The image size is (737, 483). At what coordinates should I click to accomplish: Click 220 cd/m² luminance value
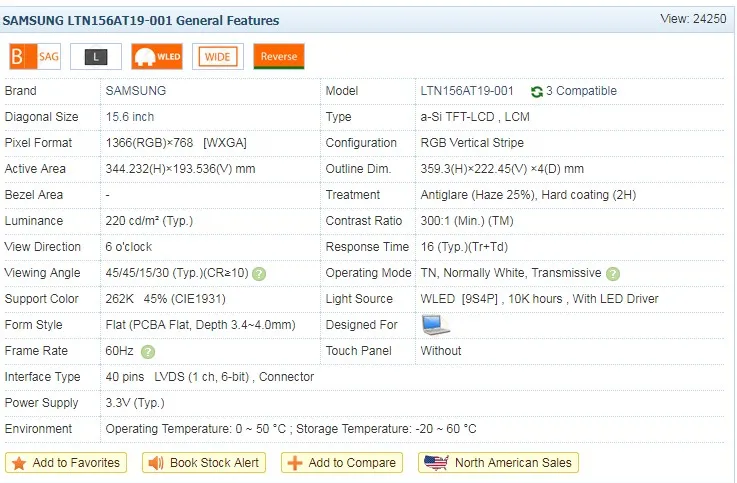pyautogui.click(x=149, y=221)
